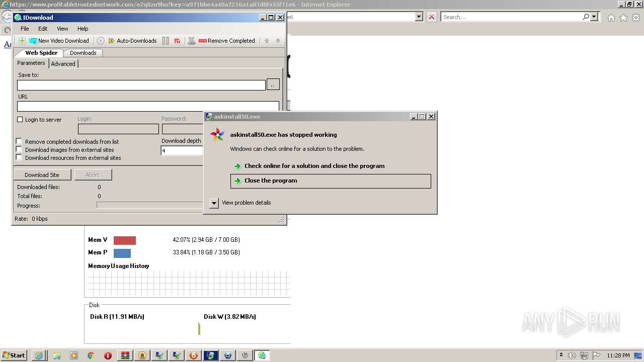Open the File menu in IDownload

pyautogui.click(x=25, y=29)
